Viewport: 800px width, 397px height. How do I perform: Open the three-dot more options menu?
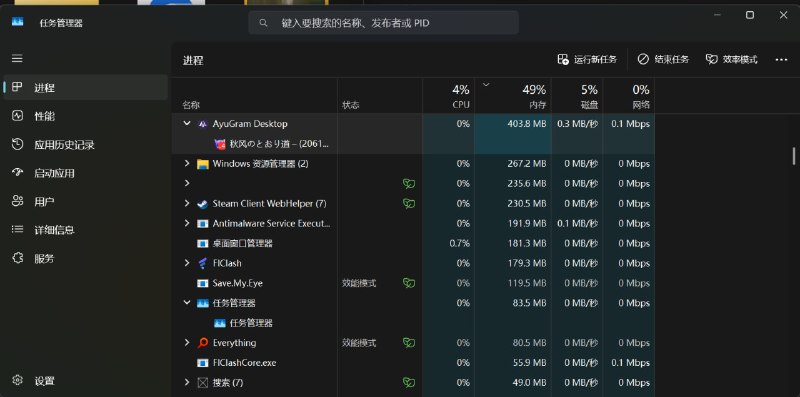(x=781, y=60)
